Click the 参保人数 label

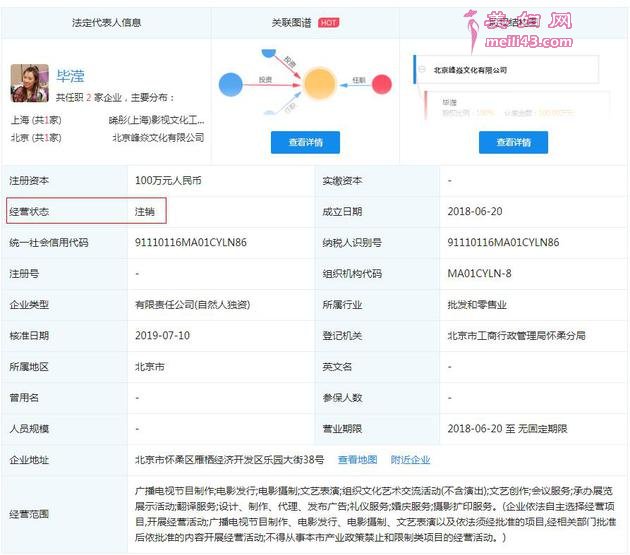(342, 398)
